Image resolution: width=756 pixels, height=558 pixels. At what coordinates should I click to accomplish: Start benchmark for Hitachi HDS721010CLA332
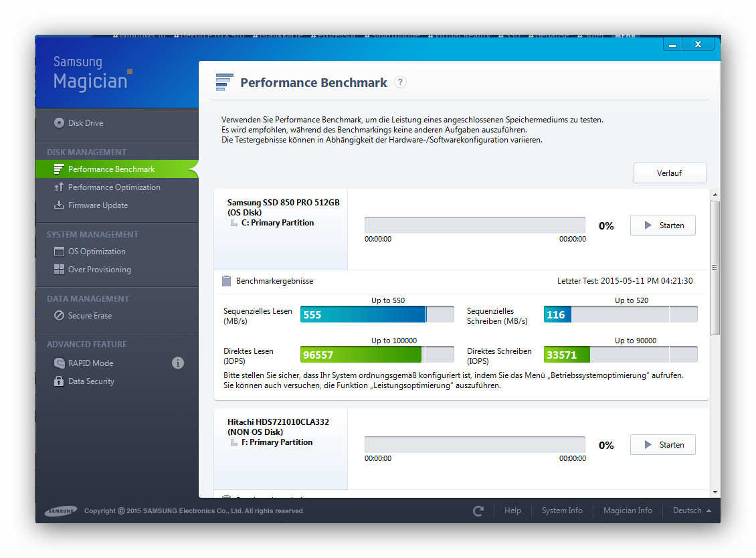coord(663,445)
